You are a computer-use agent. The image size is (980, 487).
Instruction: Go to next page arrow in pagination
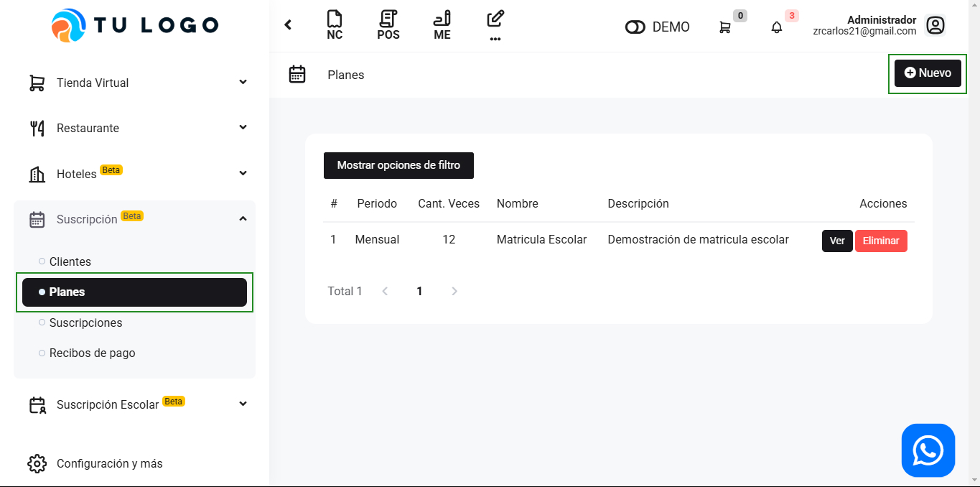click(x=454, y=291)
